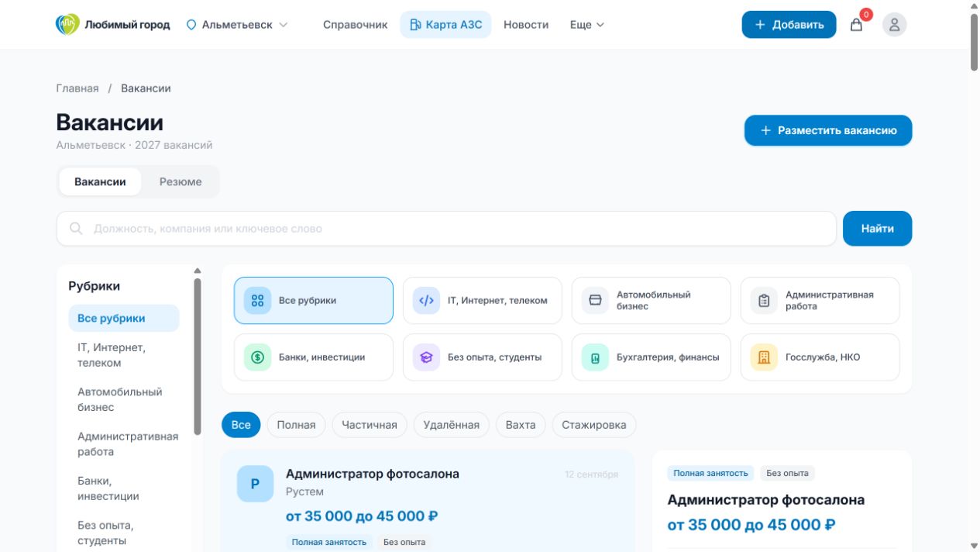
Task: Select Банки, инвестиции in sidebar rubrics
Action: tap(124, 488)
